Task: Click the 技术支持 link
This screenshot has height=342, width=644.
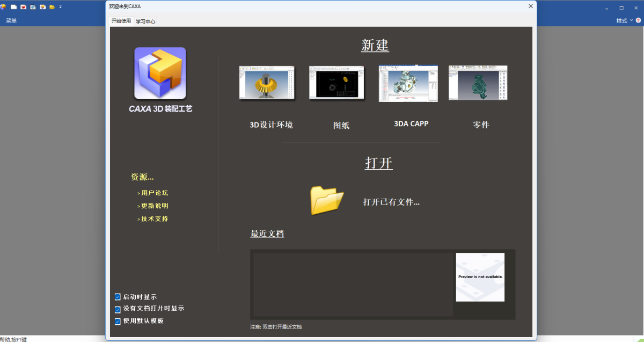Action: 155,219
